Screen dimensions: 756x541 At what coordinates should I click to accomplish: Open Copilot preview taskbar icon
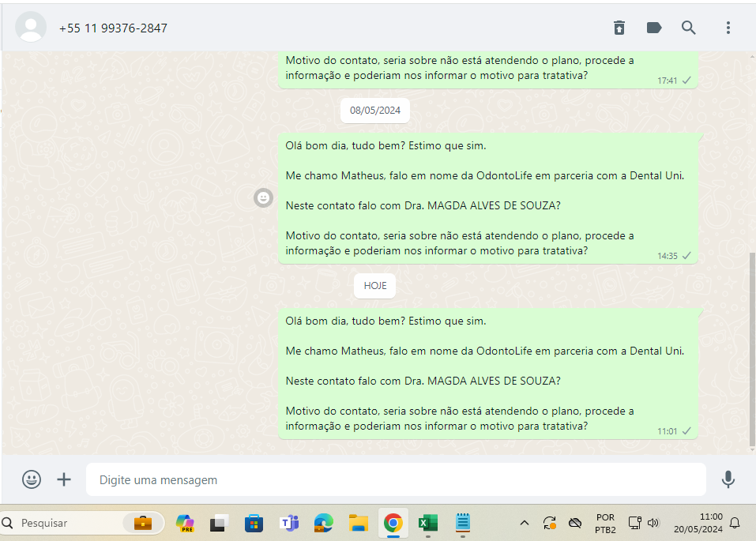pos(185,523)
